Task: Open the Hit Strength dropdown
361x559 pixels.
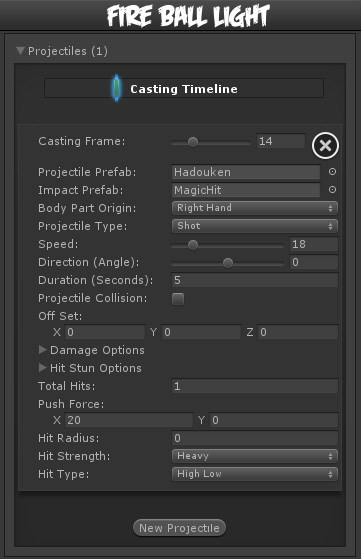Action: tap(255, 456)
